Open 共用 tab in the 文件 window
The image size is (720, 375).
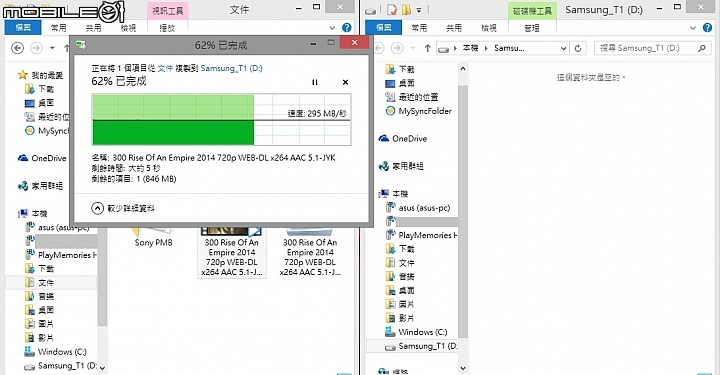click(93, 28)
